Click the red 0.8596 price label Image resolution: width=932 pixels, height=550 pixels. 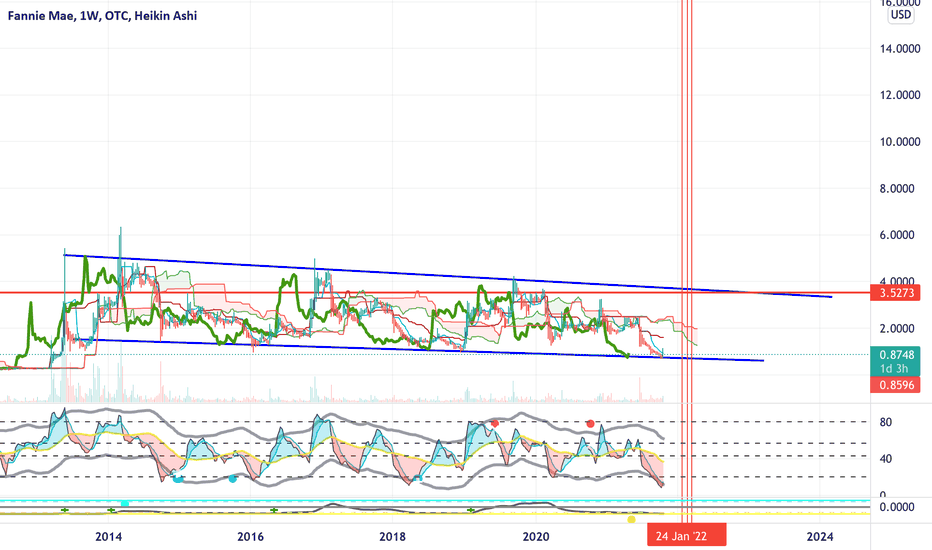895,385
